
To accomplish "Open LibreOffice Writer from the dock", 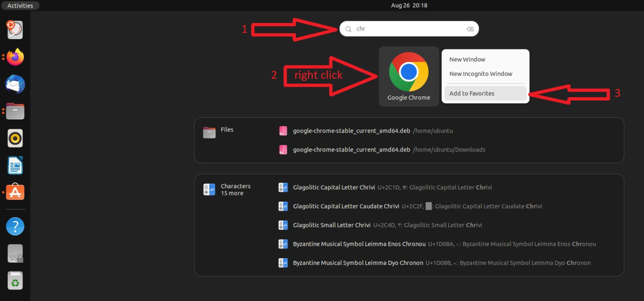I will (x=15, y=165).
